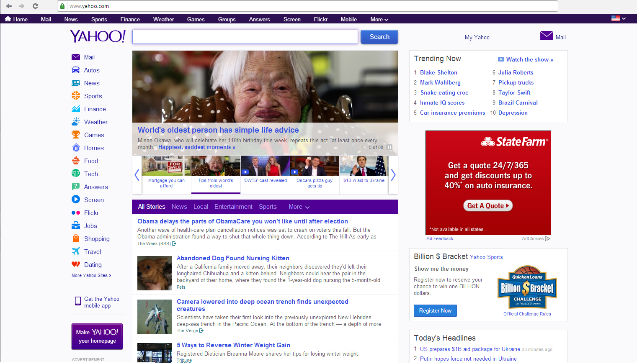Screen dimensions: 637x364
Task: Open the Answers question icon
Action: 76,187
